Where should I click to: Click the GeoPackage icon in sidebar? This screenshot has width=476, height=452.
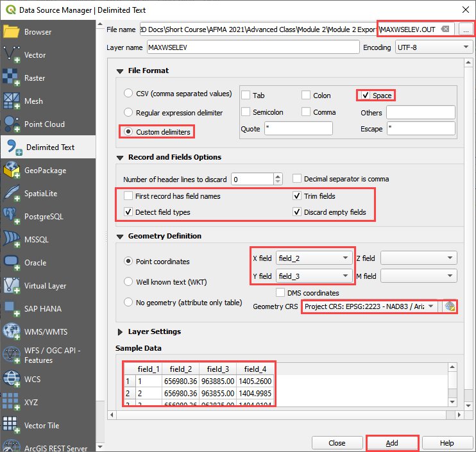pyautogui.click(x=12, y=170)
